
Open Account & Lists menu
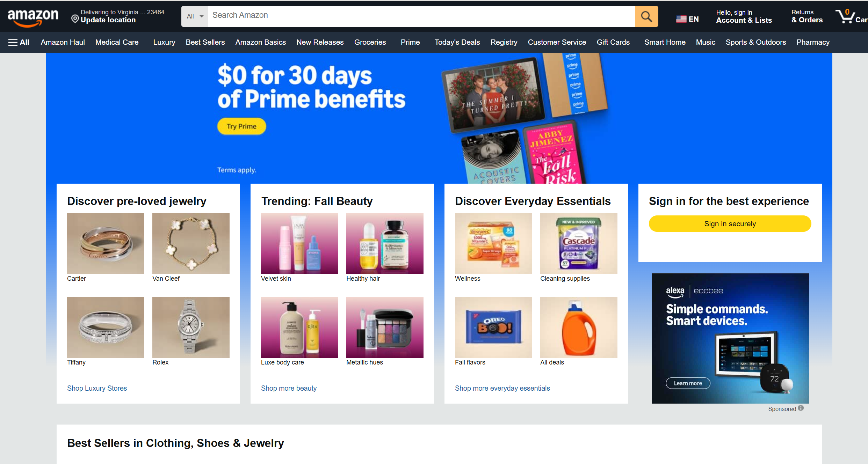pyautogui.click(x=744, y=16)
